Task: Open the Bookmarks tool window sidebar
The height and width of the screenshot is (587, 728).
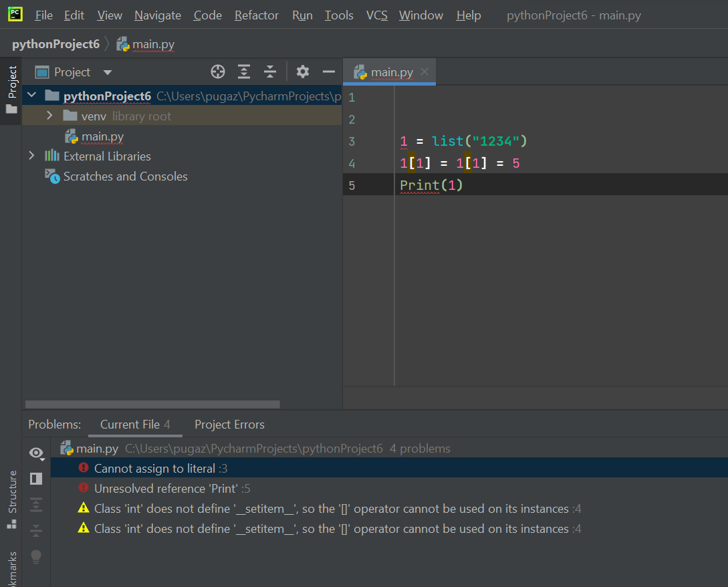Action: click(12, 569)
